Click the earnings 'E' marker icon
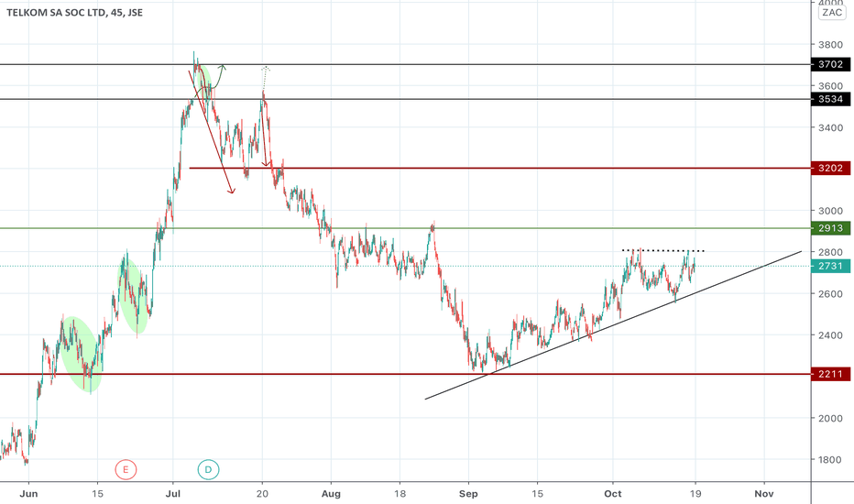 point(126,470)
